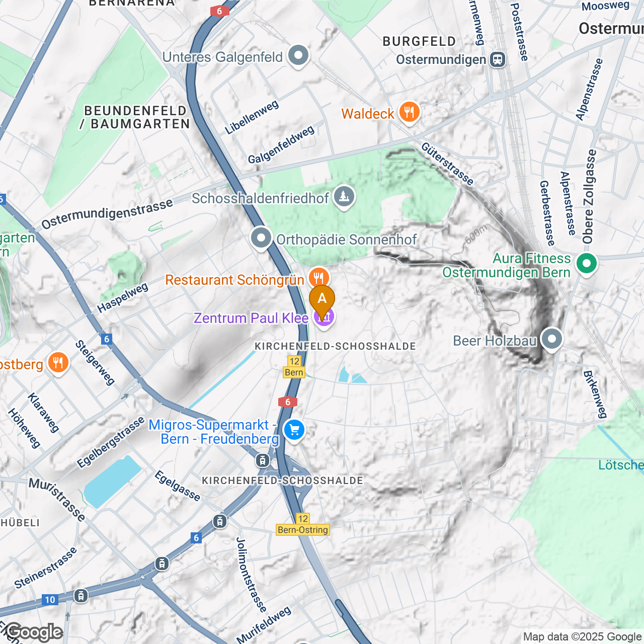Click the route 10 highway shield
Image resolution: width=644 pixels, height=644 pixels.
point(50,600)
